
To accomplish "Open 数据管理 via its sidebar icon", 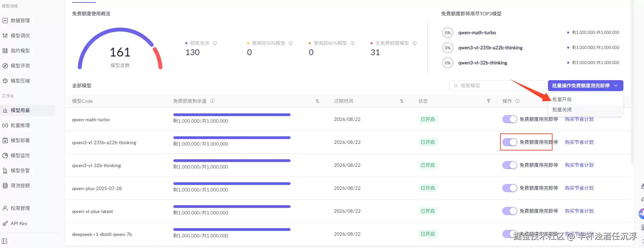I will point(5,21).
